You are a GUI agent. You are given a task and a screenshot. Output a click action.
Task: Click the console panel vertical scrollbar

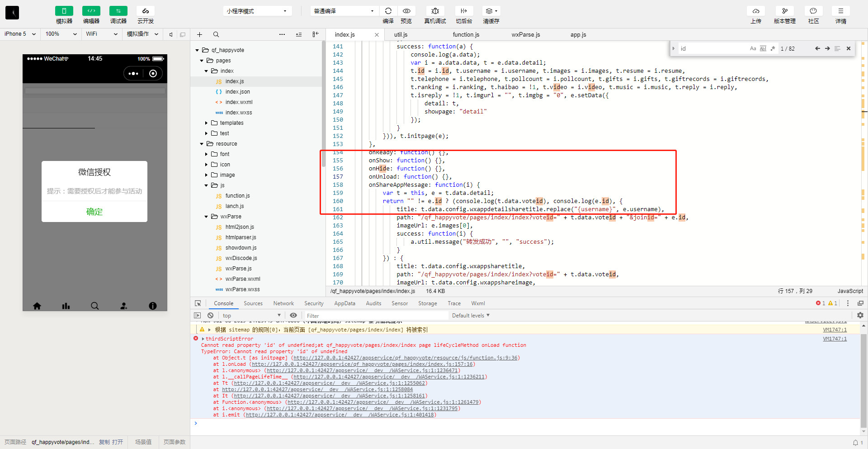point(863,380)
